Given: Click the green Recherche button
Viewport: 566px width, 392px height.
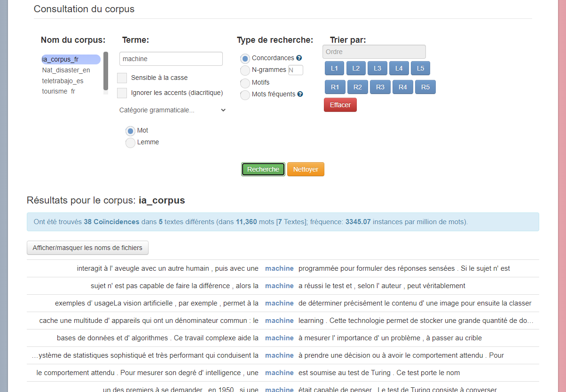Looking at the screenshot, I should click(x=263, y=169).
